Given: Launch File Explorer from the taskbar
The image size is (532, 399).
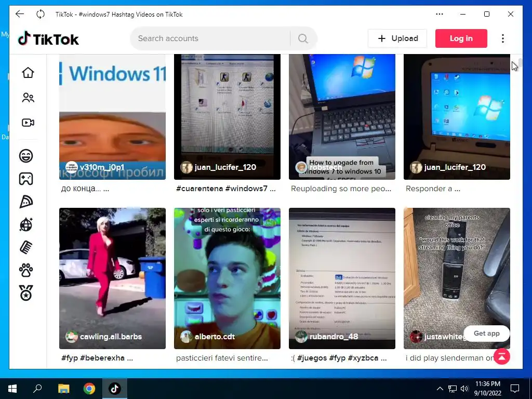Looking at the screenshot, I should [x=63, y=389].
